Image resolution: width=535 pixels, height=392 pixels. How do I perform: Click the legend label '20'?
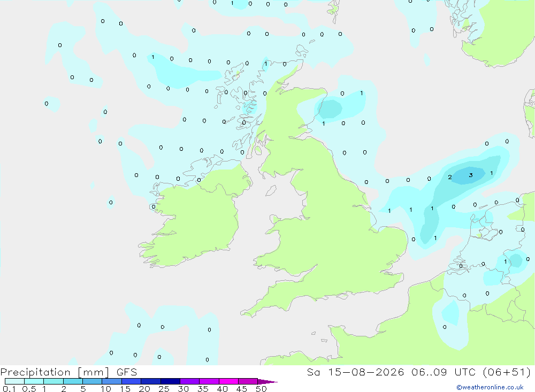[x=144, y=389]
